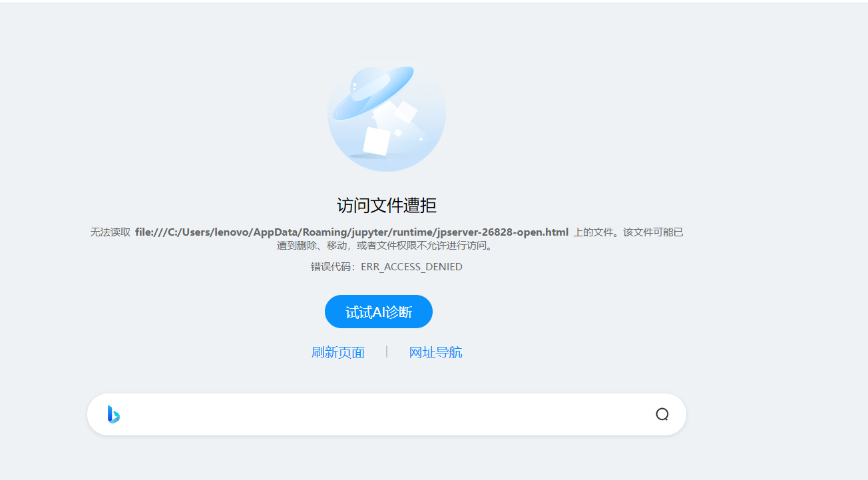Viewport: 868px width, 480px height.
Task: Click the Bing logo icon in search bar
Action: pos(114,414)
